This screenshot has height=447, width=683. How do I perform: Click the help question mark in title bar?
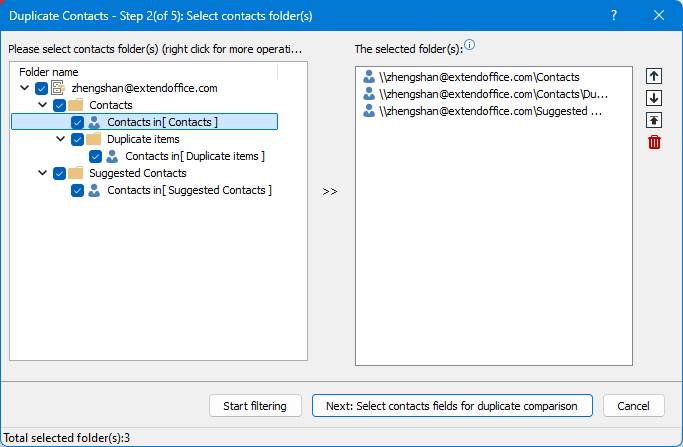[x=614, y=15]
